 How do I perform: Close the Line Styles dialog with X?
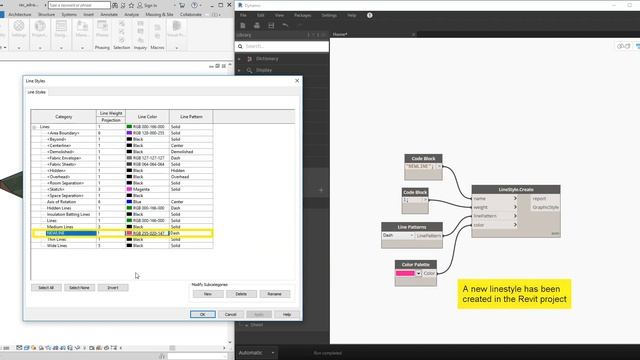pyautogui.click(x=297, y=81)
